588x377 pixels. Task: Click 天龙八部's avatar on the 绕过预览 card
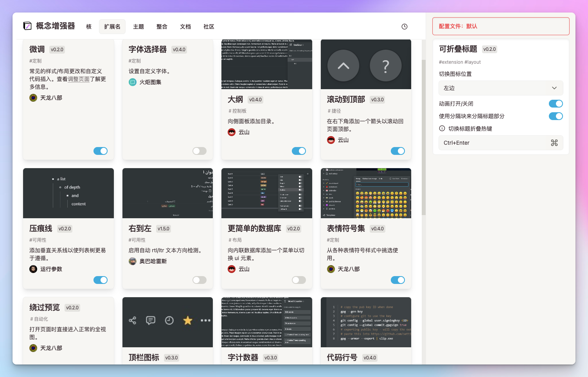coord(33,348)
